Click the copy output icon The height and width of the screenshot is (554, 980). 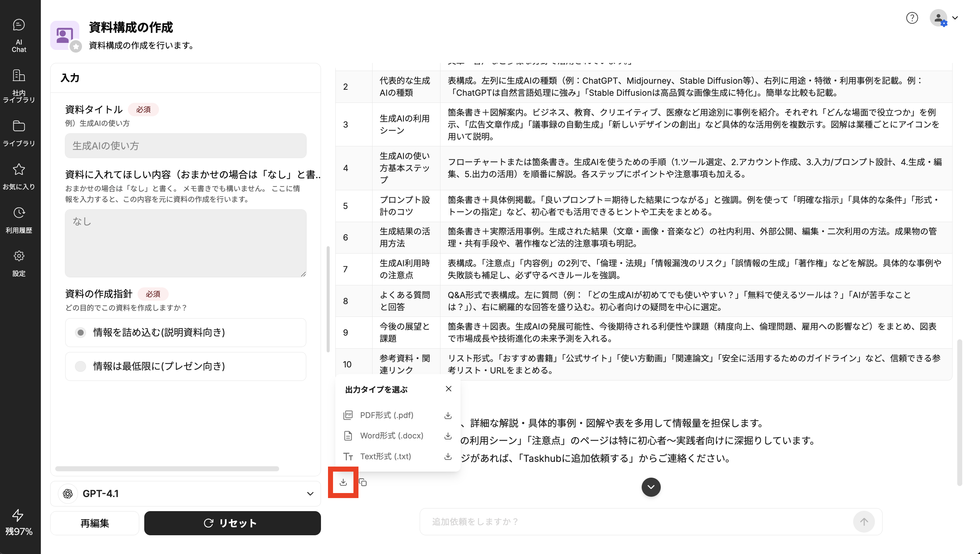pos(362,482)
